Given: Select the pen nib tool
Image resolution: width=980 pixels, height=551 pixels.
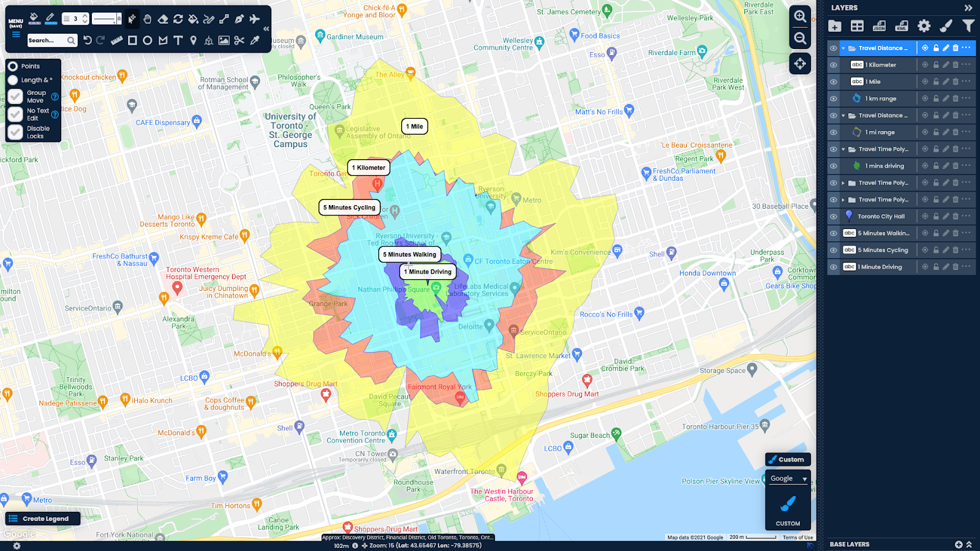Looking at the screenshot, I should tap(239, 19).
